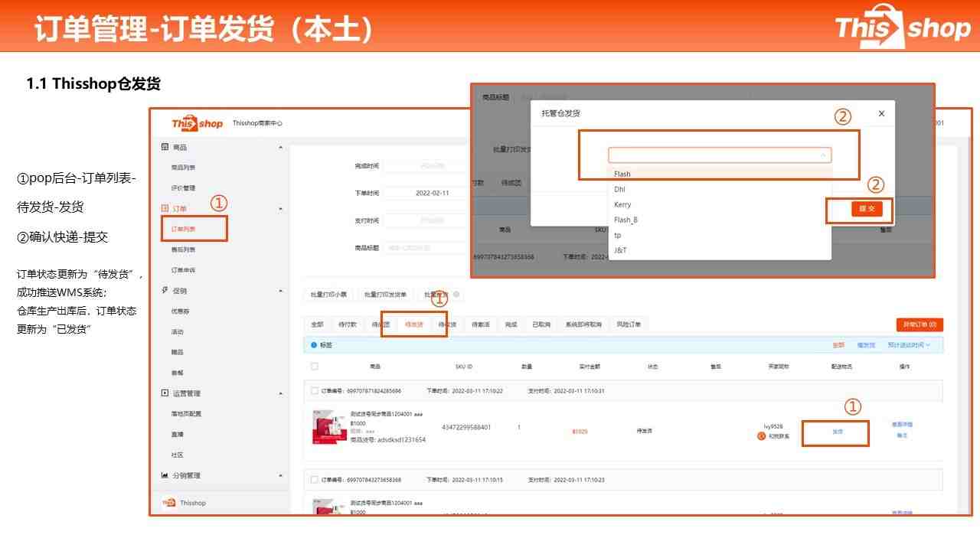Screen dimensions: 980x551
Task: Open 活动 in the sidebar
Action: (x=177, y=332)
